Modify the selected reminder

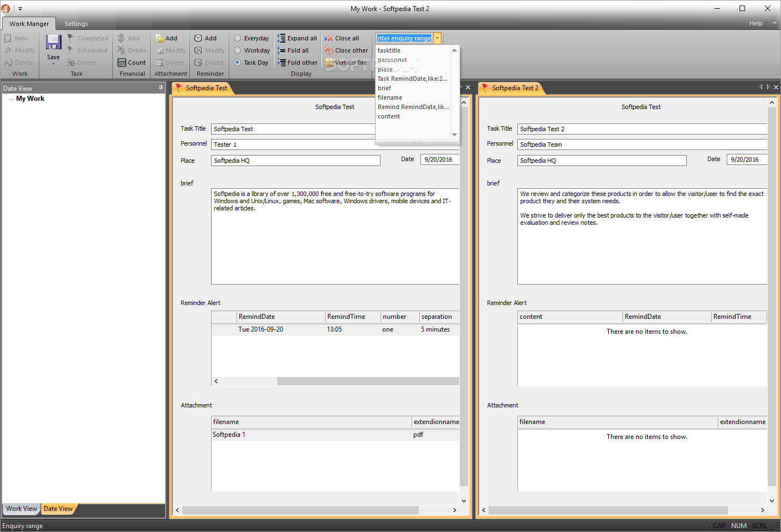click(x=209, y=50)
